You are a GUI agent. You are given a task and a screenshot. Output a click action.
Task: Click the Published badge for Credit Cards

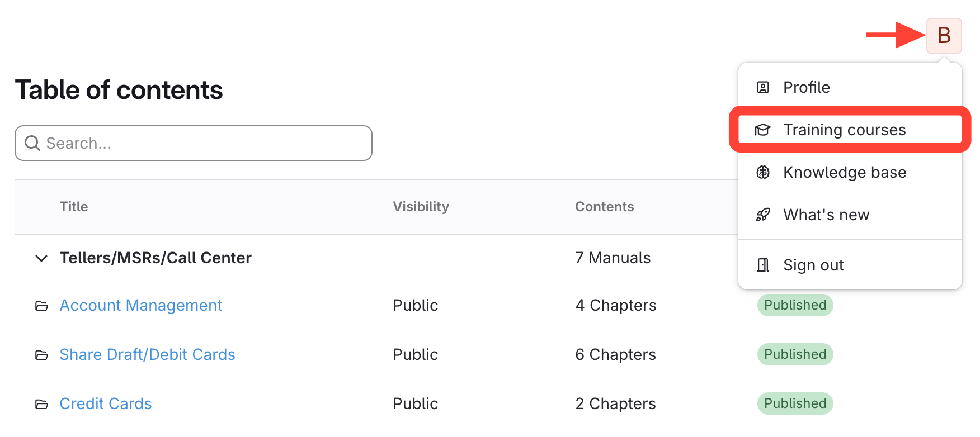[x=795, y=403]
